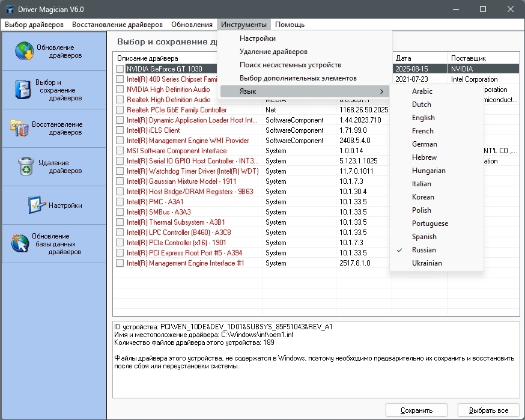Click the Выбрать все button
This screenshot has width=525, height=420.
pyautogui.click(x=488, y=410)
